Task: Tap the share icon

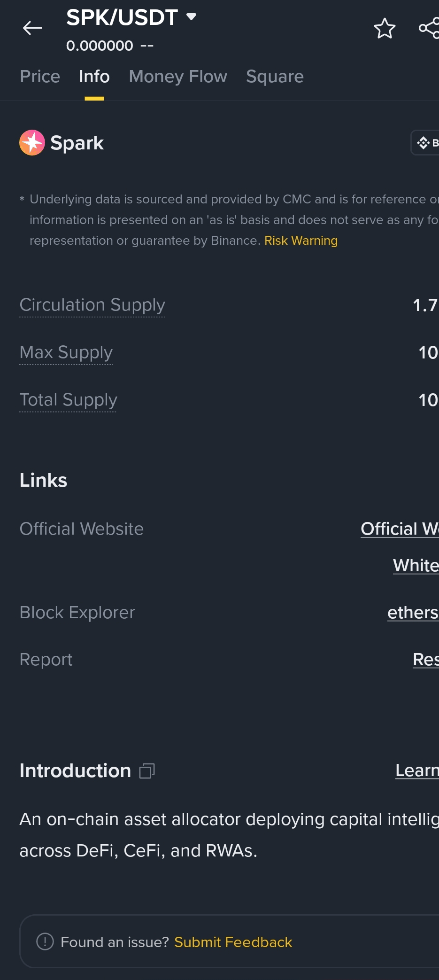Action: (429, 28)
